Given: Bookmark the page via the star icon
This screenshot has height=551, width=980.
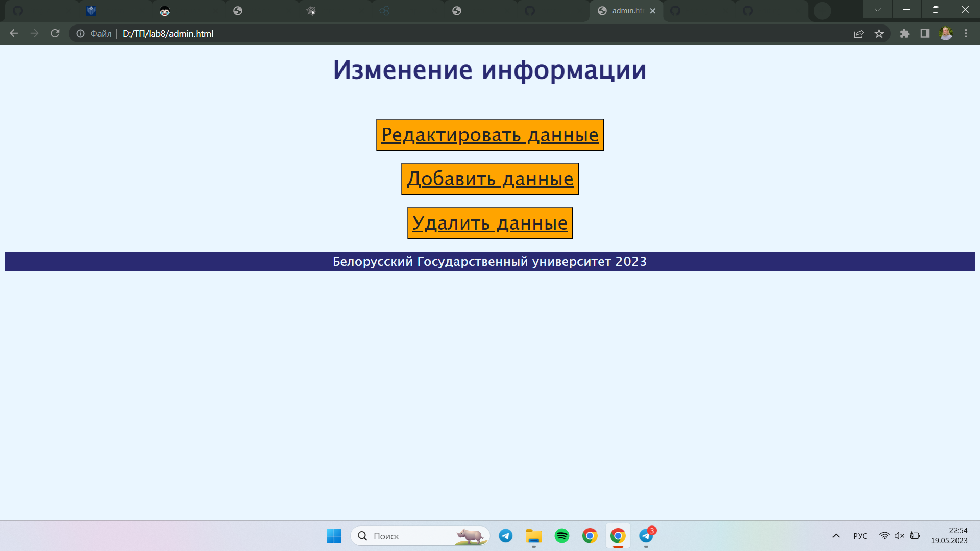Looking at the screenshot, I should [879, 34].
